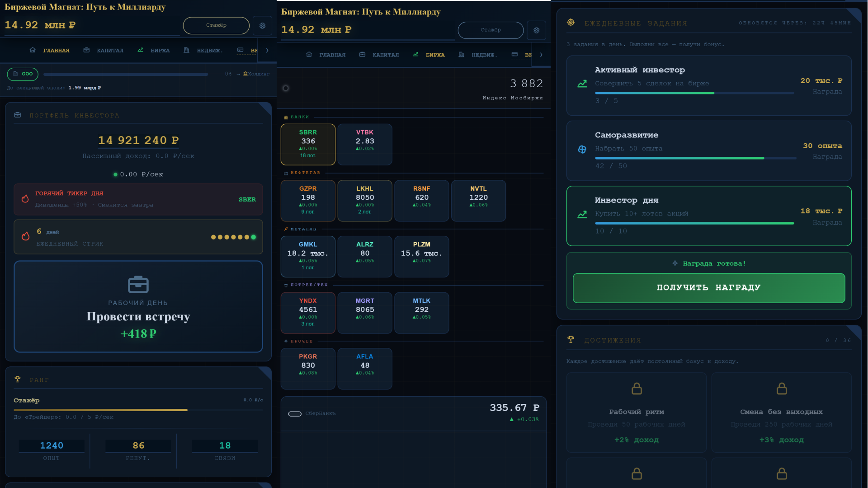Click the Стажёр rank progress bar
The width and height of the screenshot is (868, 488).
click(138, 410)
